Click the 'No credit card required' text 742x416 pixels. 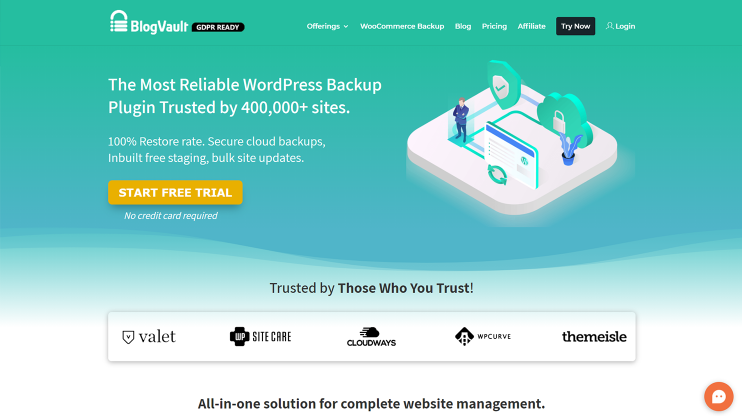171,216
